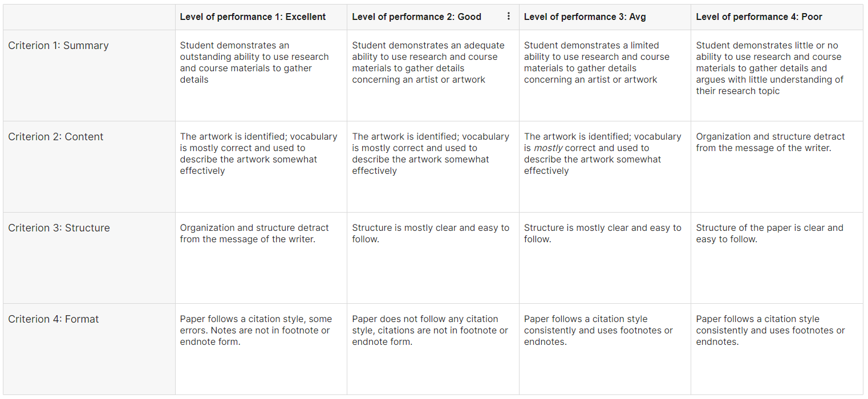Select the 'Level of performance 1: Excellent' header
Viewport: 868px width, 399px height.
253,17
